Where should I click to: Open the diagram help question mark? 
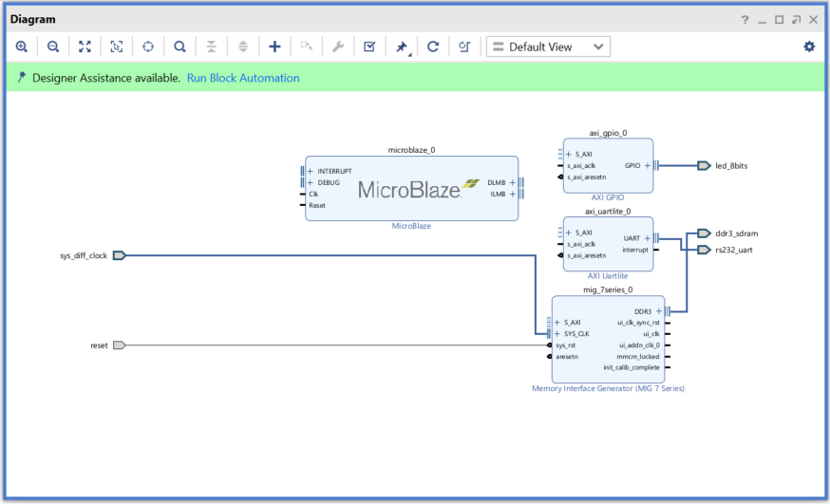(745, 20)
